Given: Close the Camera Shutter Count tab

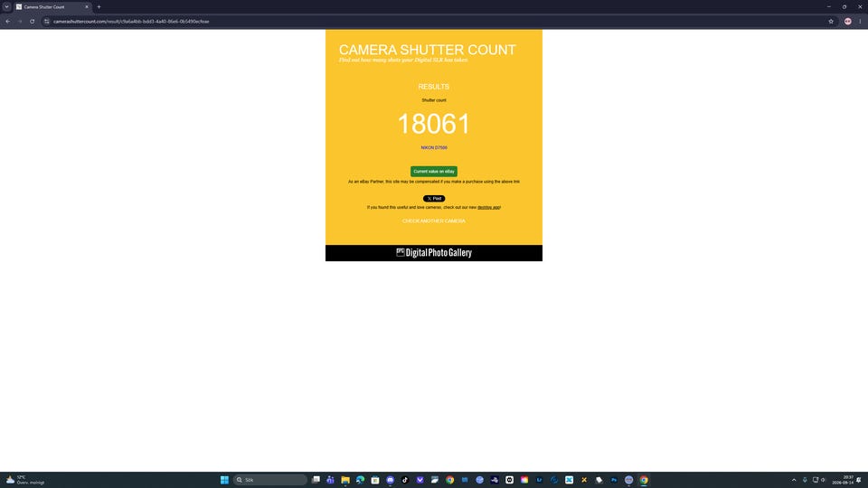Looking at the screenshot, I should click(87, 7).
